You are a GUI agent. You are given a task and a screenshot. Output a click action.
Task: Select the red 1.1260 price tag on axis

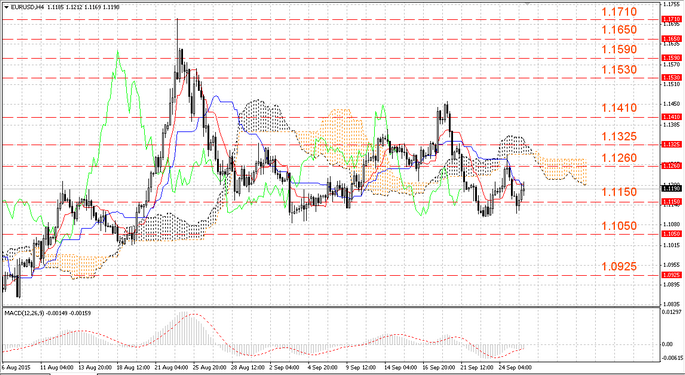(x=671, y=166)
